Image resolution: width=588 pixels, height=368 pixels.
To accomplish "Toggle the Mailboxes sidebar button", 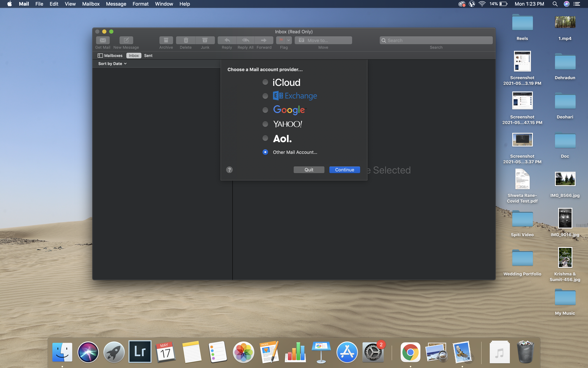I will [110, 56].
